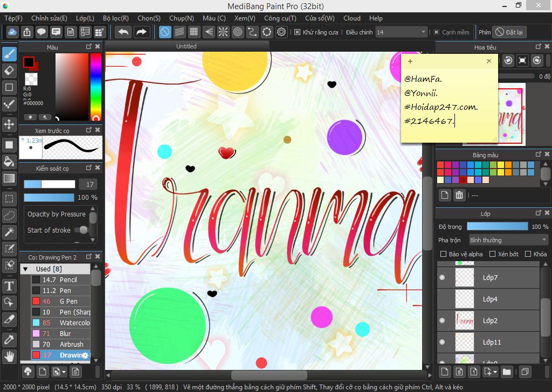This screenshot has width=552, height=392.
Task: Select the Magic Wand tool
Action: pos(9,232)
